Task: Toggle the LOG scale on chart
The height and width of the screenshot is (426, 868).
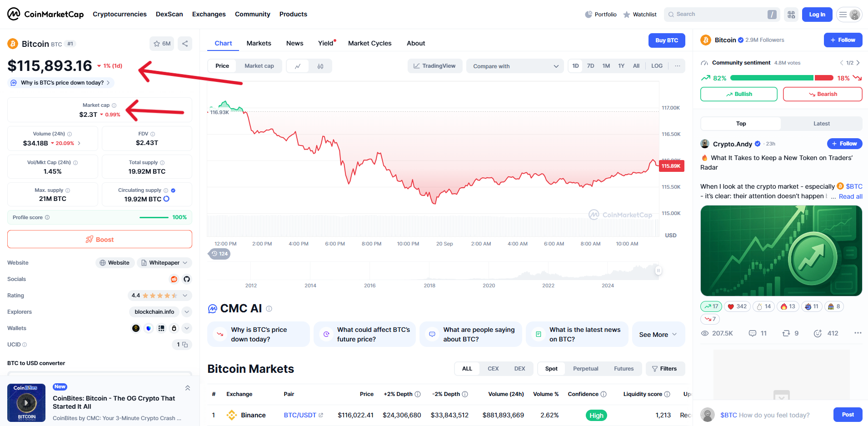Action: [x=657, y=66]
